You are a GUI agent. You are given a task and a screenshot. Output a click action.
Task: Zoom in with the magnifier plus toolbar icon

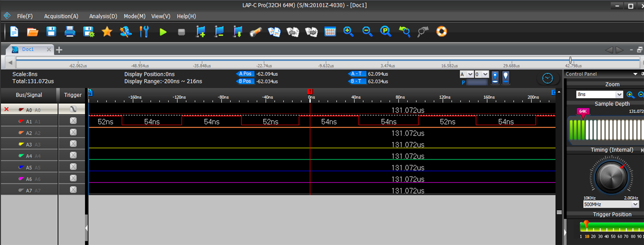[349, 32]
